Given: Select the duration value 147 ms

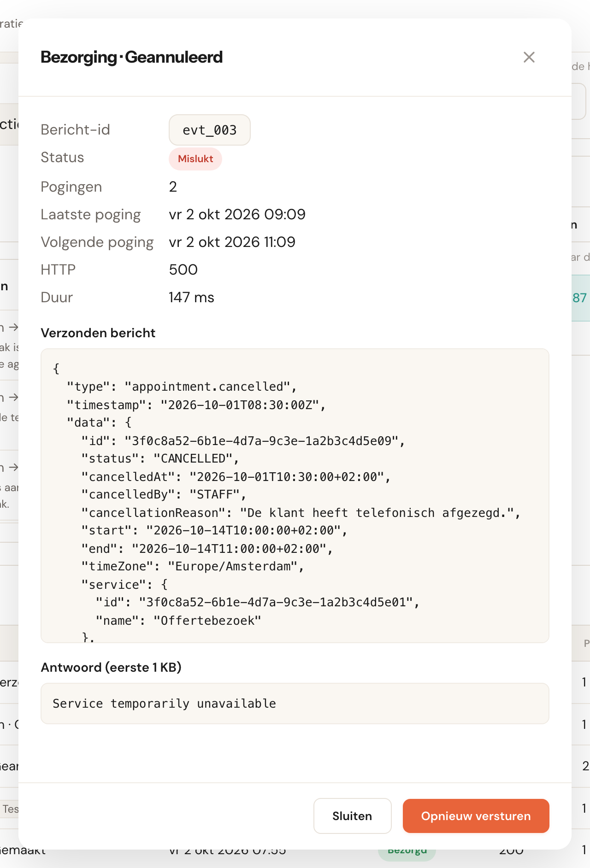Looking at the screenshot, I should point(191,297).
